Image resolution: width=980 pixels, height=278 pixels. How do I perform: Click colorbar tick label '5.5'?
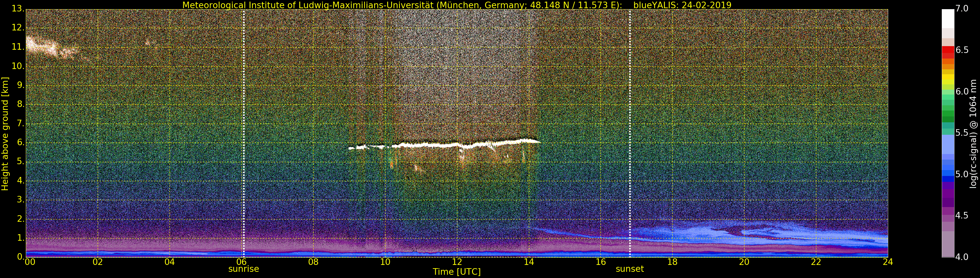962,132
